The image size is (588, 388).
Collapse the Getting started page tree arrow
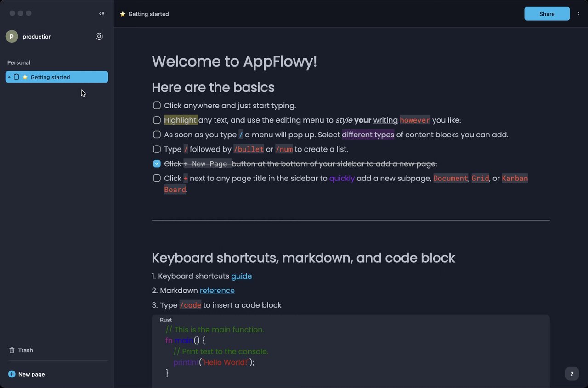(x=9, y=77)
